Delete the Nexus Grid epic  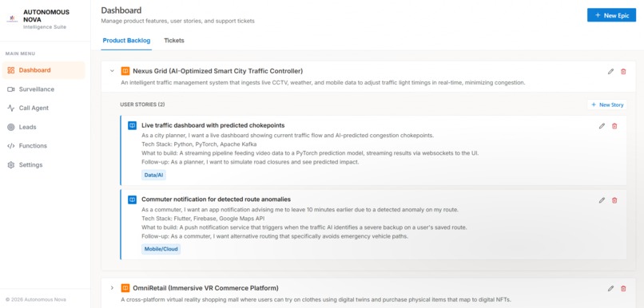click(623, 71)
